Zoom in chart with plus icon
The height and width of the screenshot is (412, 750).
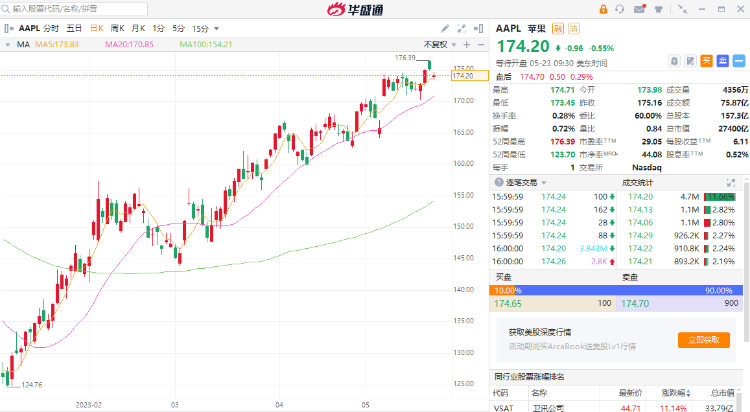467,45
